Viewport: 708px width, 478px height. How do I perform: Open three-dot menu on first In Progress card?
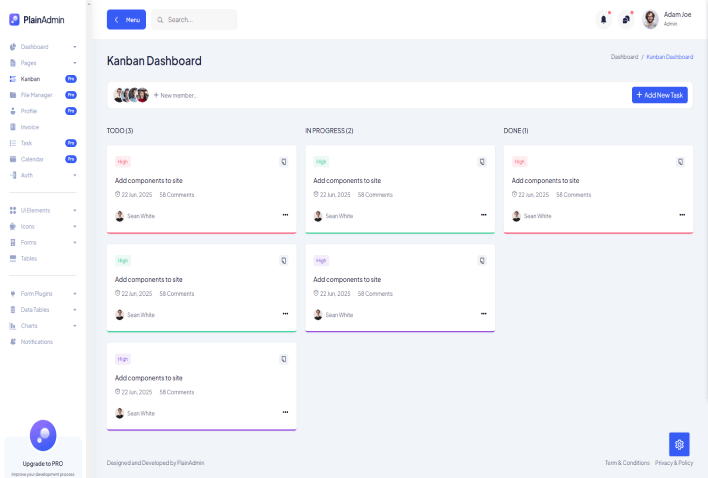pos(483,215)
